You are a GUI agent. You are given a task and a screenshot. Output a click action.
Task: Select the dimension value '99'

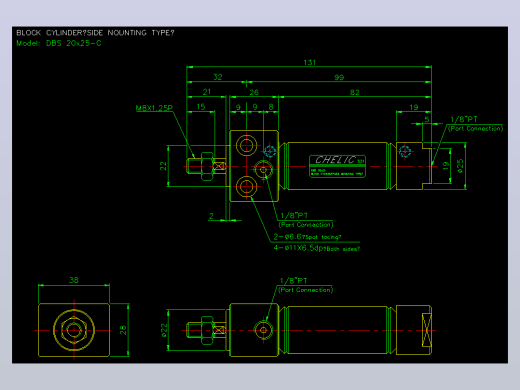339,77
